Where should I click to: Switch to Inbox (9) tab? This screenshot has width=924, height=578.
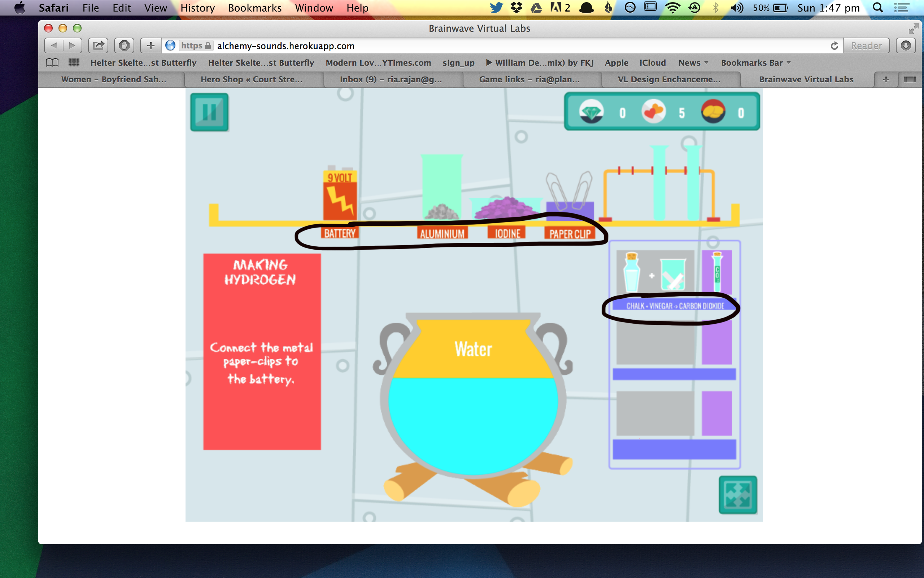pos(391,79)
